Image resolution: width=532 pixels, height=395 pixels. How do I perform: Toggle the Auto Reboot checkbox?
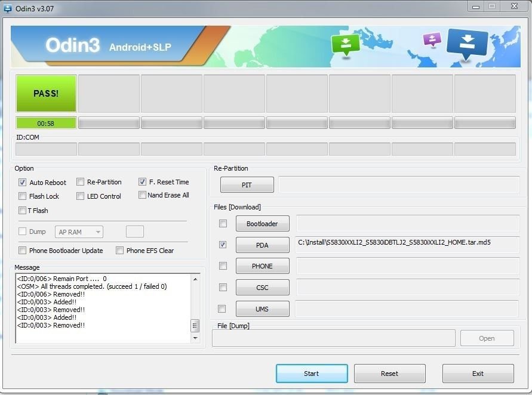[x=23, y=183]
